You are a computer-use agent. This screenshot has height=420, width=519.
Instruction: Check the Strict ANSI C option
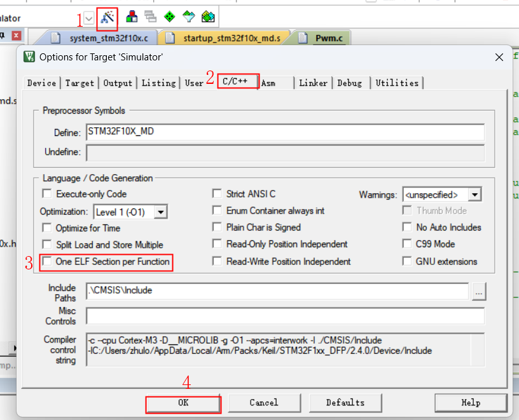coord(218,194)
